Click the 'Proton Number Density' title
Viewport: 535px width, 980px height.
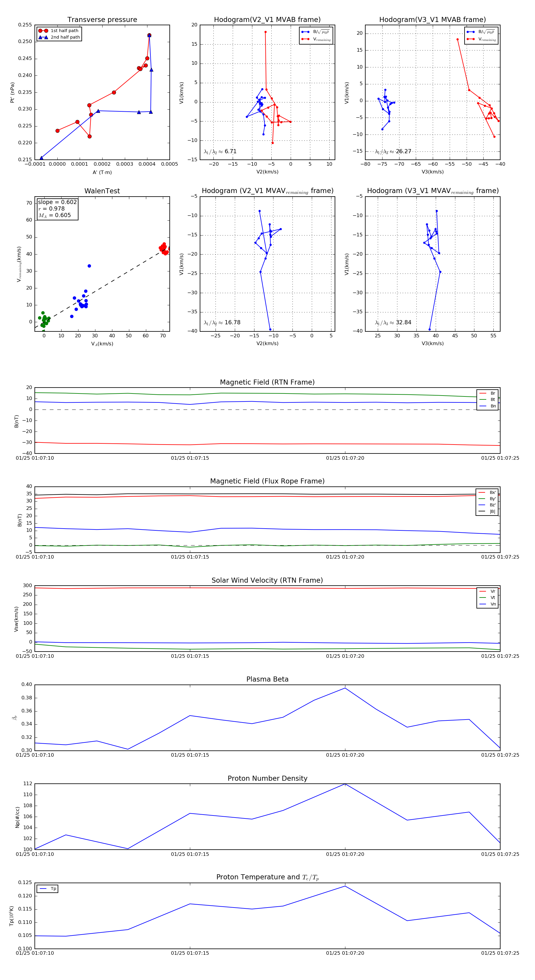point(267,778)
